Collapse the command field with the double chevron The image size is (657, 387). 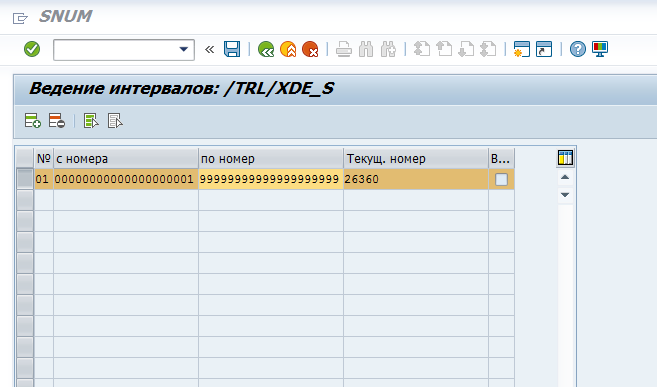tap(210, 50)
